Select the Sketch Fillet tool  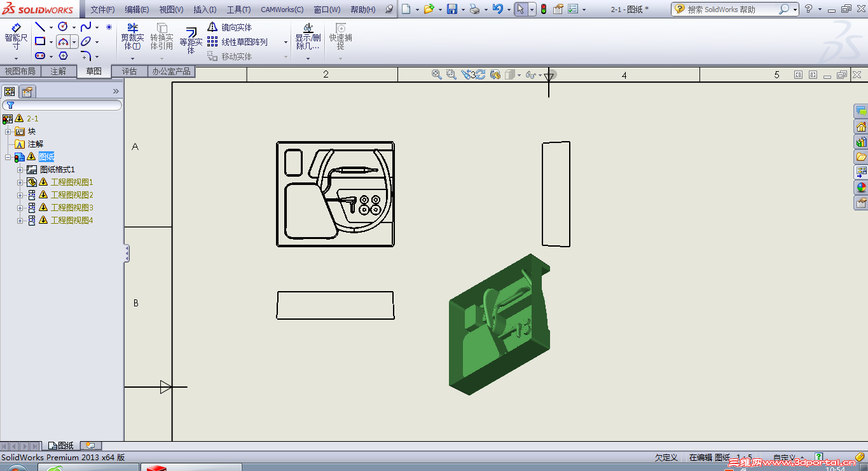pyautogui.click(x=86, y=56)
